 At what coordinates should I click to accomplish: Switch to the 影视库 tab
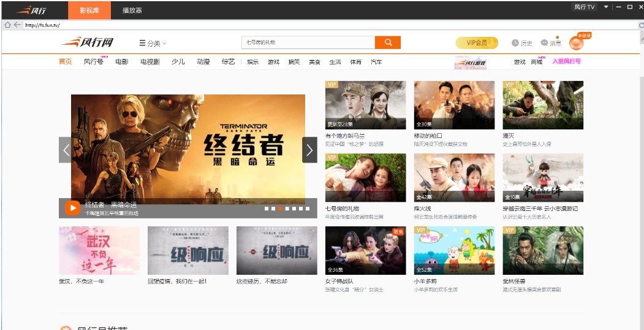89,10
